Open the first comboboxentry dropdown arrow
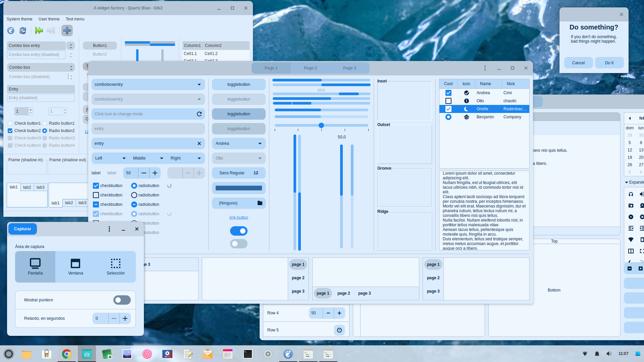Image resolution: width=644 pixels, height=362 pixels. tap(199, 84)
